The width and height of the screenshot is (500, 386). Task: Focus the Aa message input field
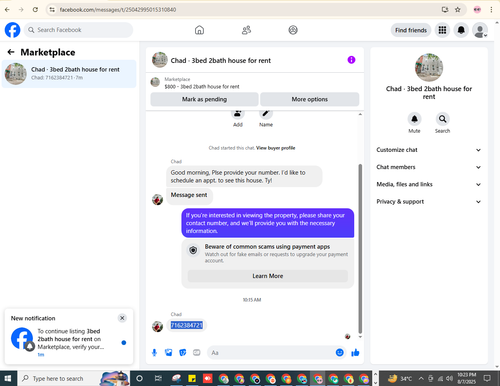click(x=271, y=353)
